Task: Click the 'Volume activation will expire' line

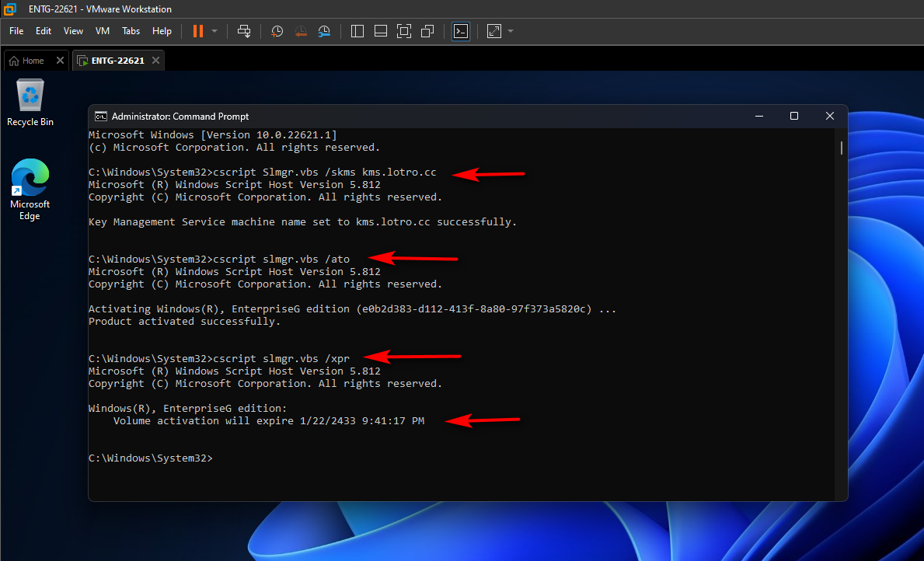Action: 269,421
